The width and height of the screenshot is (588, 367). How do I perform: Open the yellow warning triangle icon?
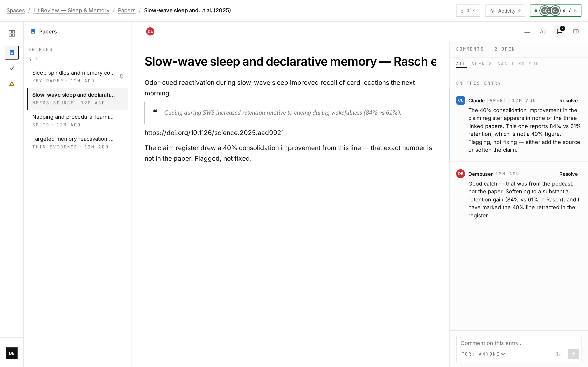(x=12, y=84)
